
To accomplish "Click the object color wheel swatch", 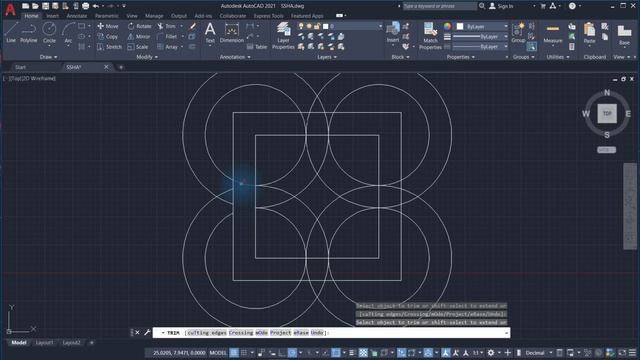I will pos(448,26).
